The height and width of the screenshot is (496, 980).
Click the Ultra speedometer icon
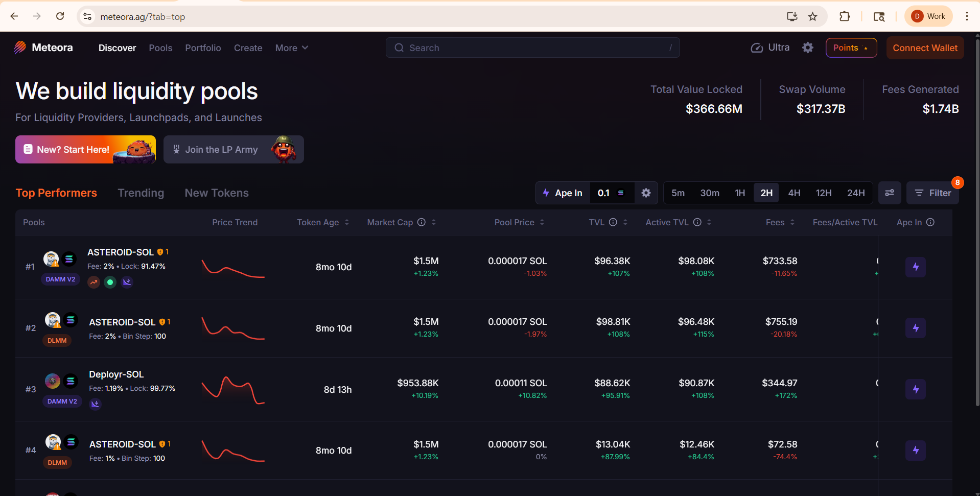[x=757, y=48]
